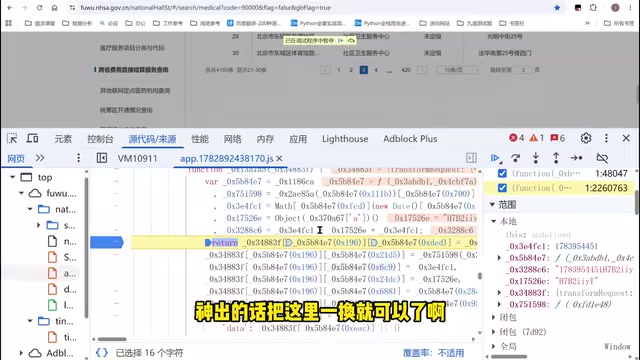Close the DevTools panel
640x360 pixels.
pos(626,138)
